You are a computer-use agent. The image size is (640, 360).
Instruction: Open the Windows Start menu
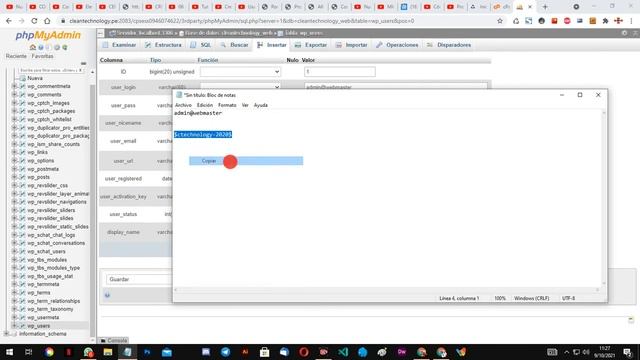pyautogui.click(x=9, y=352)
